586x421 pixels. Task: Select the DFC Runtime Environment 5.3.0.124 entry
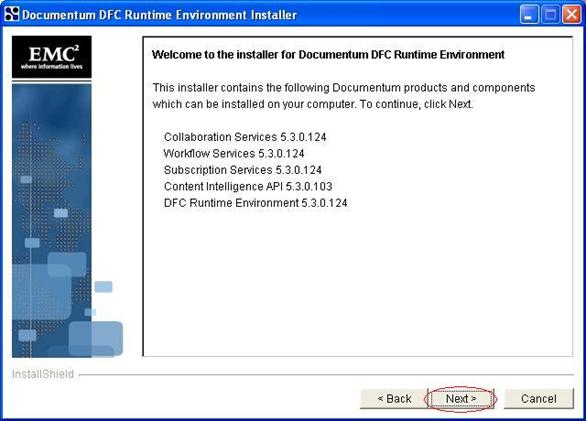tap(256, 203)
